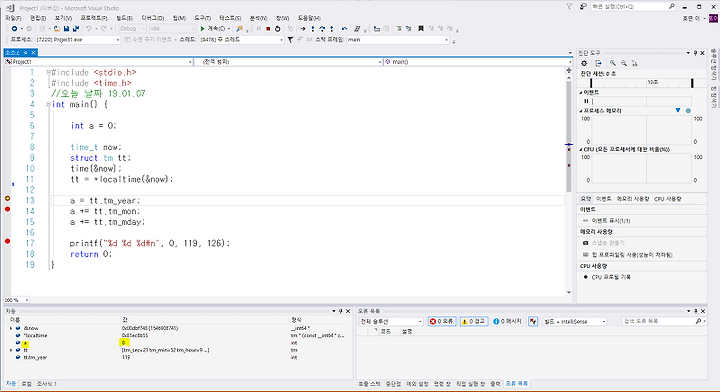This screenshot has width=720, height=392.
Task: Open the Project1 scope dropdown above the editor
Action: (x=99, y=62)
